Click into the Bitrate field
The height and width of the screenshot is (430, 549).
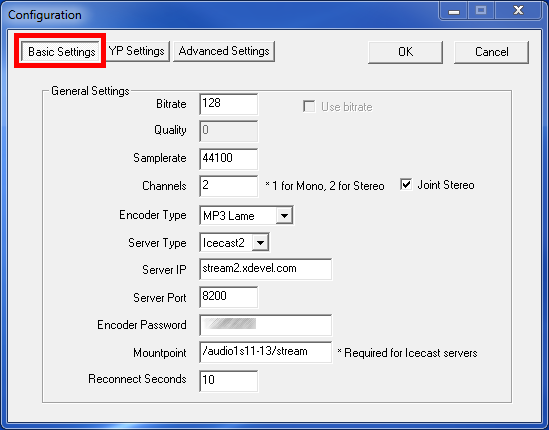coord(229,104)
